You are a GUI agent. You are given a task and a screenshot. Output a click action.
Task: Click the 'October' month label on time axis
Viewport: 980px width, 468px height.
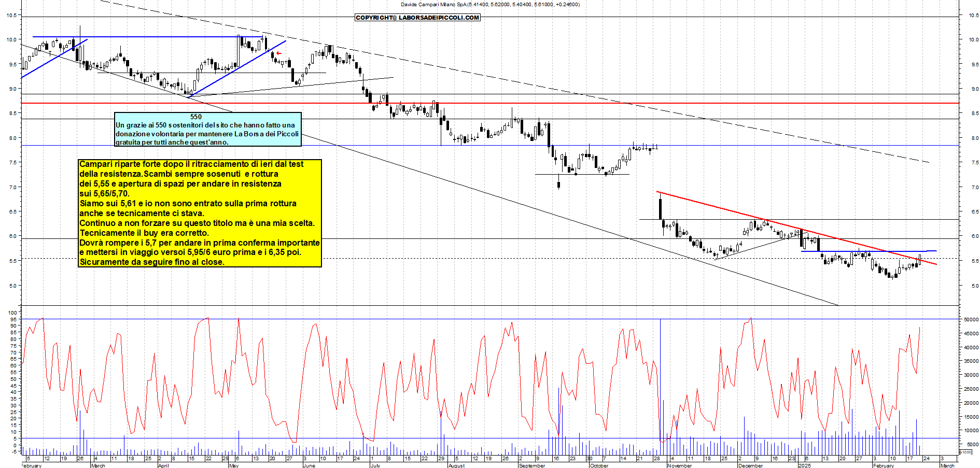click(x=599, y=465)
